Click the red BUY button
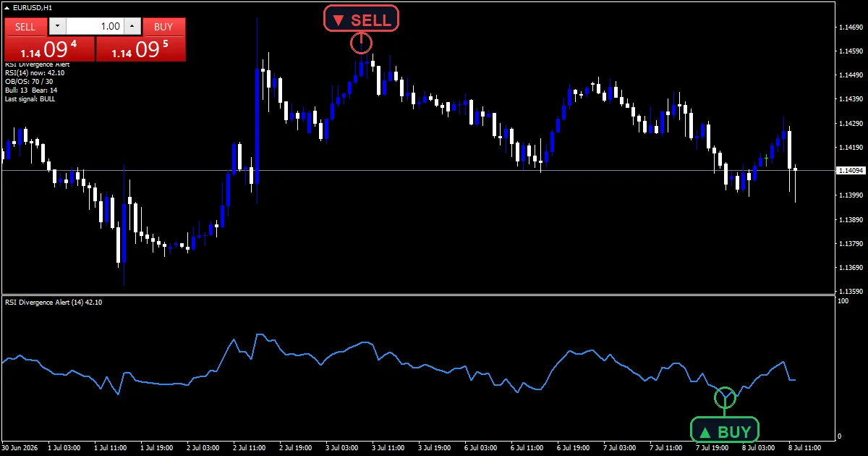Screen dimensions: 868x456 [x=164, y=27]
